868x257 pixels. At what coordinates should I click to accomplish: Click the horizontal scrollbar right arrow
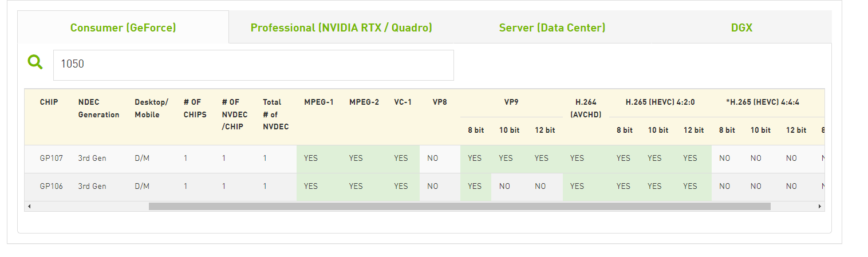(819, 206)
